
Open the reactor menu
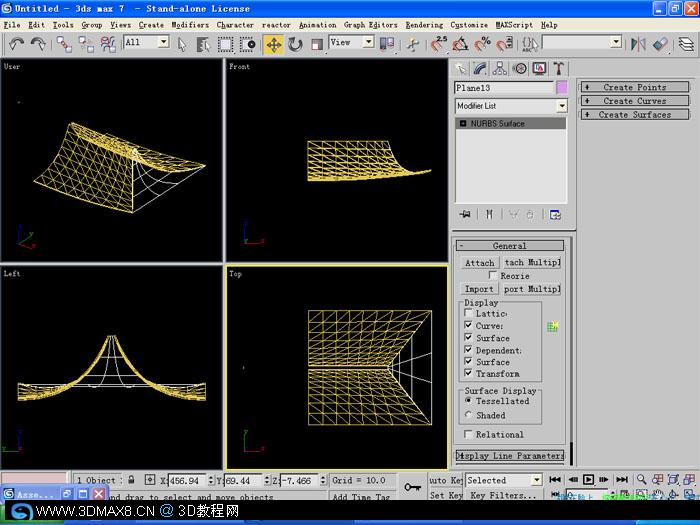coord(276,25)
